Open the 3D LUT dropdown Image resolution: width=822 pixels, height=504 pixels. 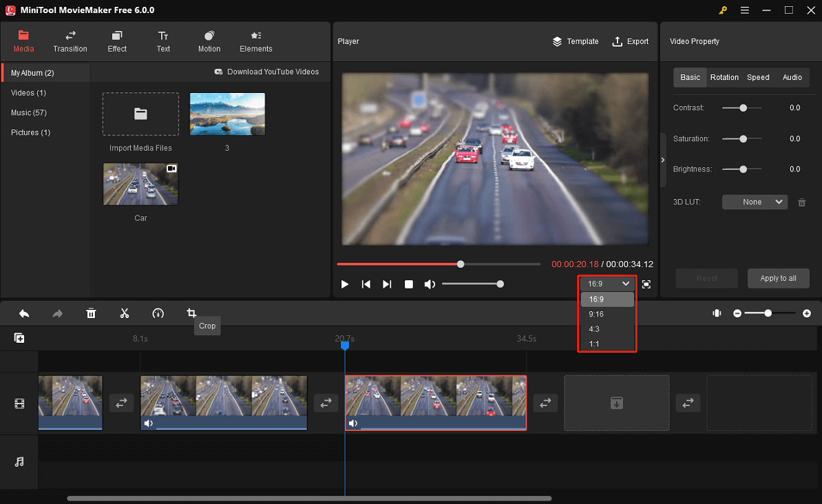(755, 202)
